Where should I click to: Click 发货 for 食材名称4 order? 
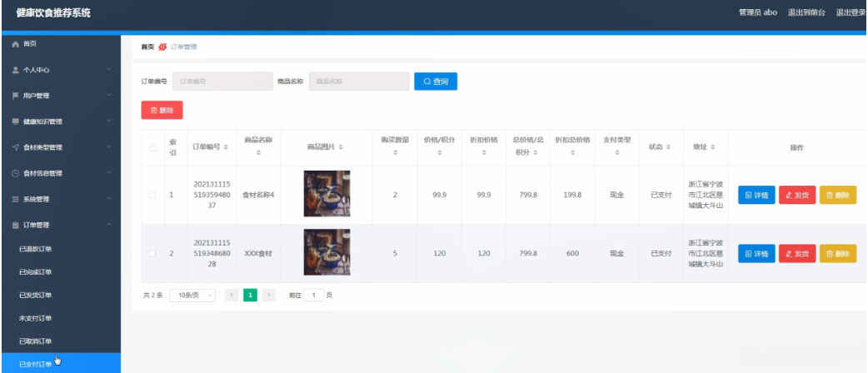797,195
